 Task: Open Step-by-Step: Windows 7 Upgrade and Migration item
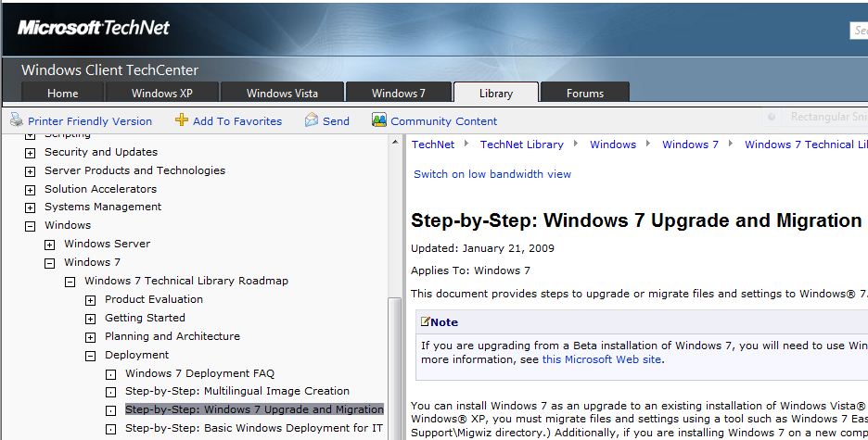(254, 409)
